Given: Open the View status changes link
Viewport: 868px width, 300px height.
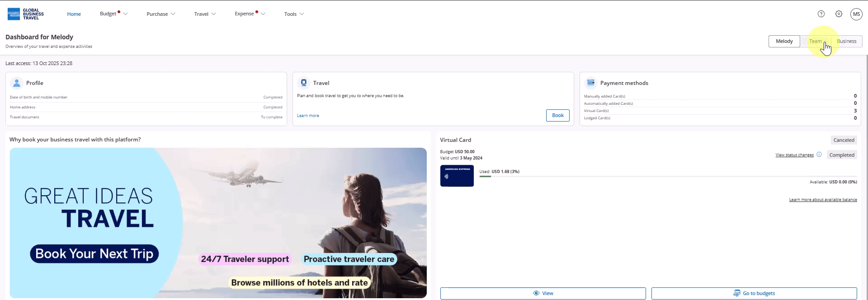Looking at the screenshot, I should [x=794, y=155].
